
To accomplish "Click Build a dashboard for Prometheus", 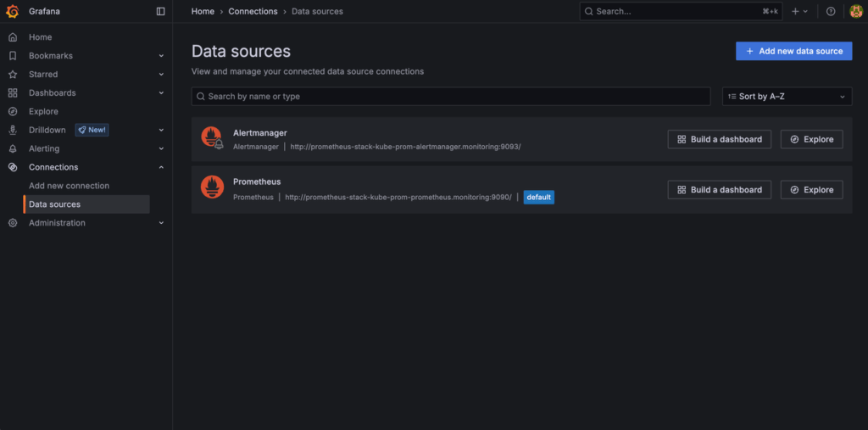I will point(719,189).
